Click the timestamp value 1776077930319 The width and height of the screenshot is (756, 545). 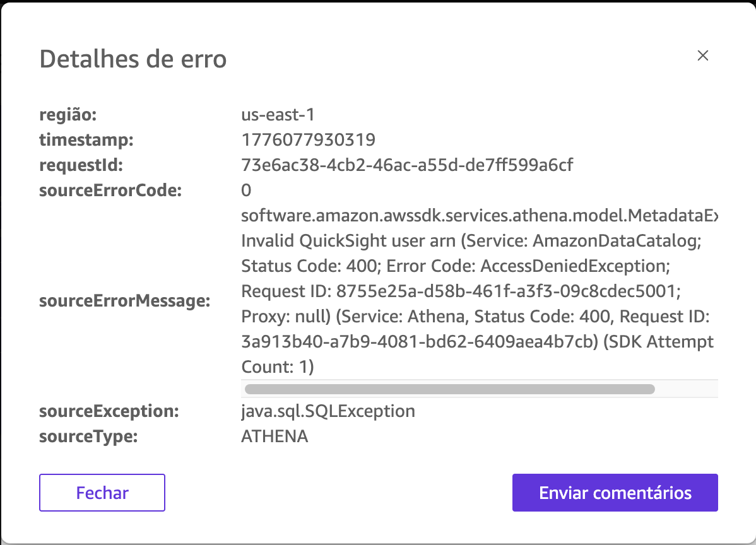click(309, 139)
